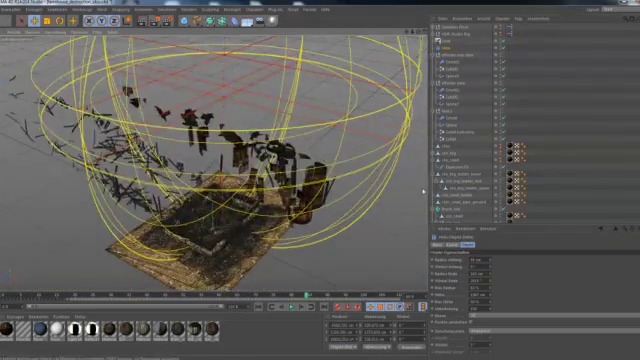The width and height of the screenshot is (640, 360).
Task: Open the deformer objects icon
Action: [x=235, y=21]
